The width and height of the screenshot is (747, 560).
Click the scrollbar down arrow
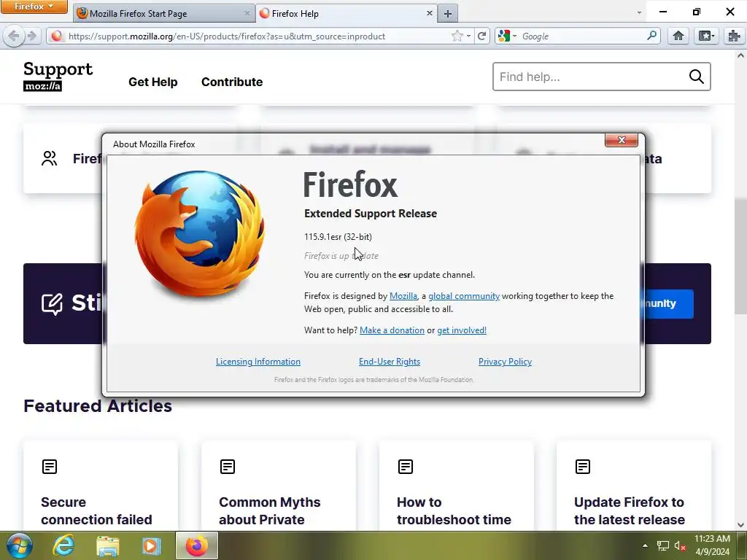(741, 525)
